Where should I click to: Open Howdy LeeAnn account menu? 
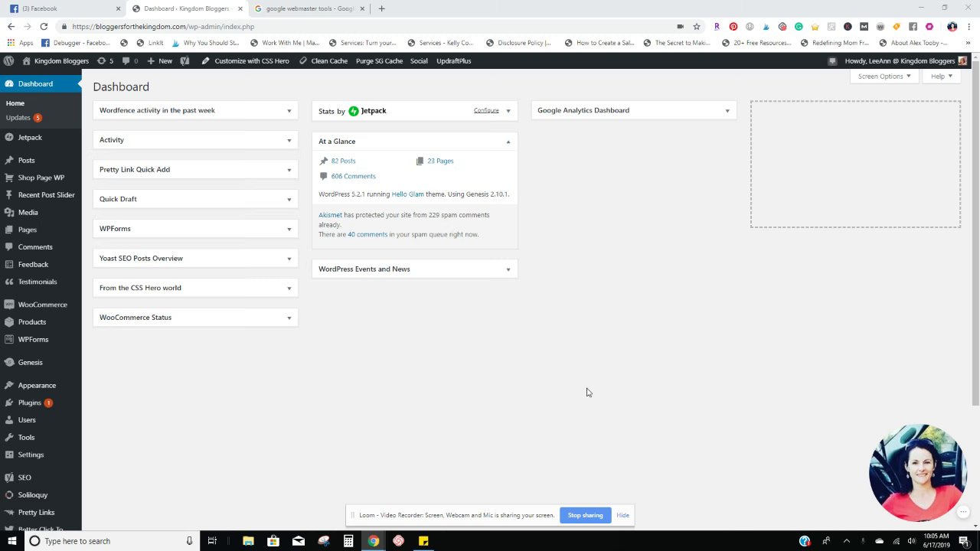pos(906,60)
